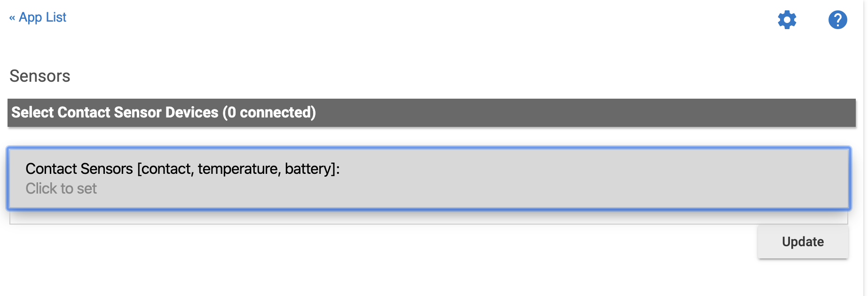Click the '«' chevron beside App List
Image resolution: width=868 pixels, height=296 pixels.
[12, 18]
